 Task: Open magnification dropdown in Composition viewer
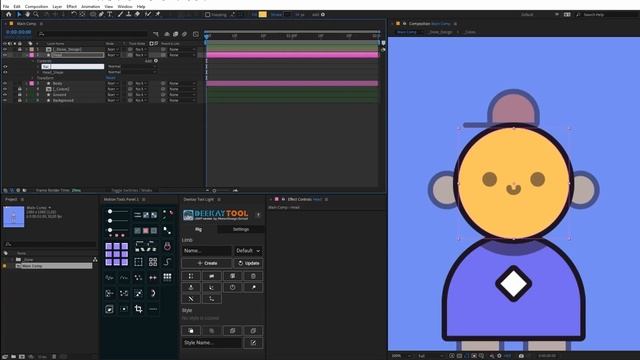click(401, 356)
